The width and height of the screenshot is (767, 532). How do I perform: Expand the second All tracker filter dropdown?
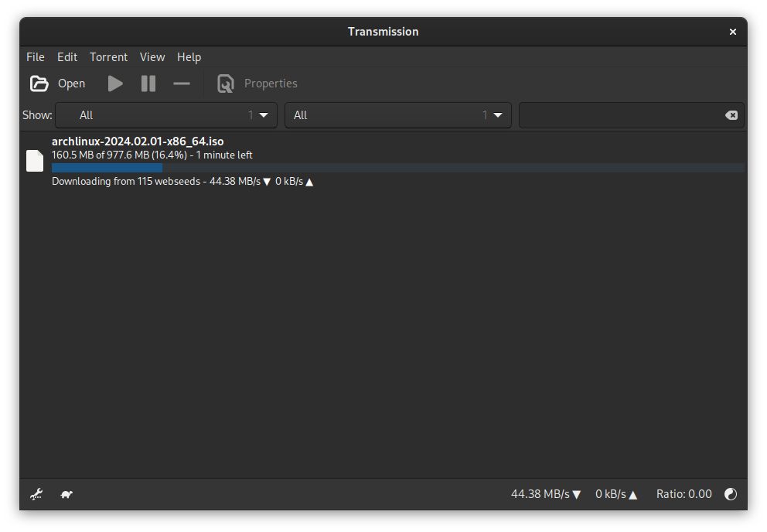[397, 115]
